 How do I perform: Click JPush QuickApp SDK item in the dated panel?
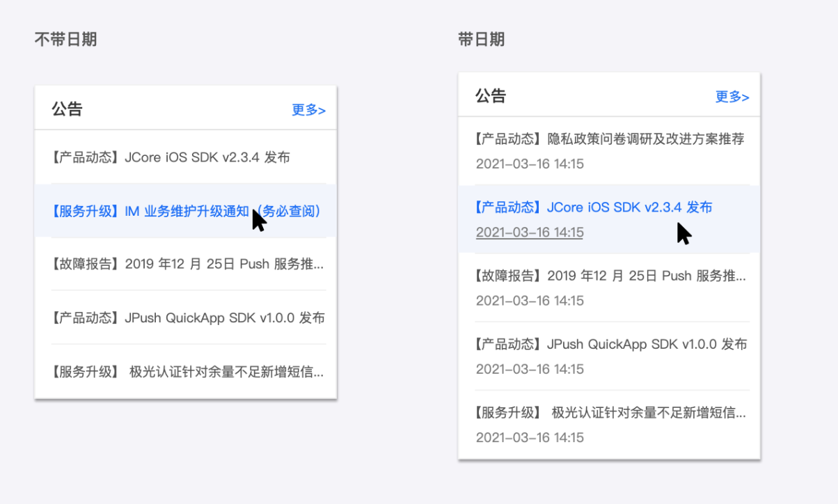[611, 344]
